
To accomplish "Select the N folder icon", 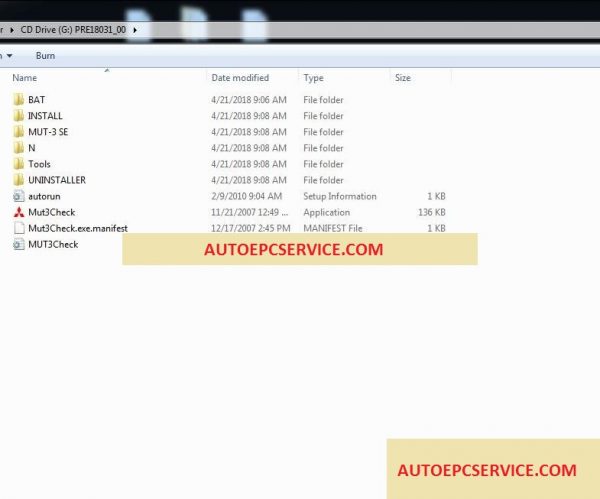I will point(18,148).
